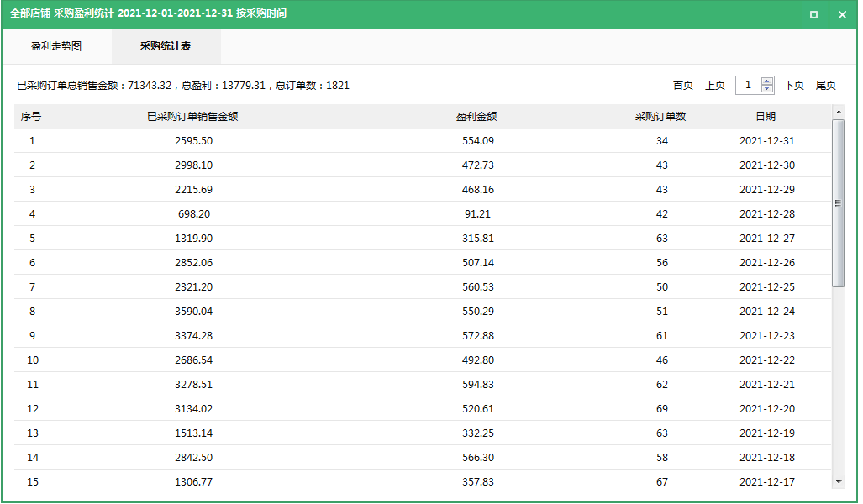Select the date cell 2021-12-31

[767, 141]
